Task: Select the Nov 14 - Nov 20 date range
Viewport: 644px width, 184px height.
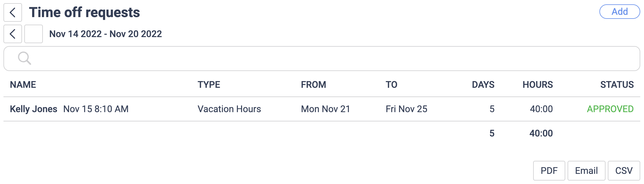Action: [106, 34]
